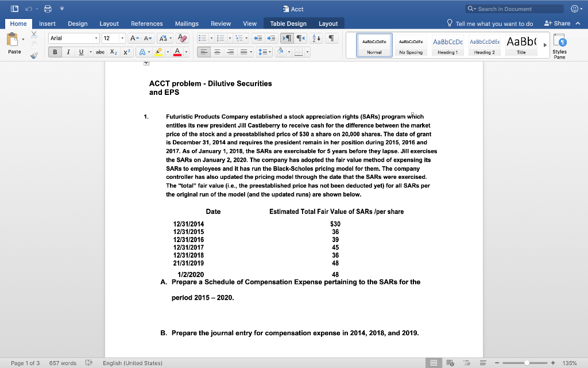
Task: Open the font color swatch
Action: tap(177, 51)
